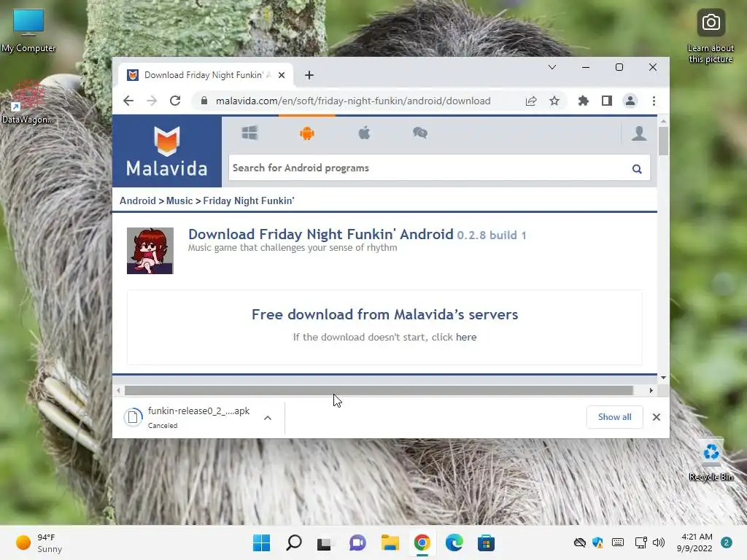Screen dimensions: 747x560
Task: Open Malavida user account icon
Action: (639, 133)
